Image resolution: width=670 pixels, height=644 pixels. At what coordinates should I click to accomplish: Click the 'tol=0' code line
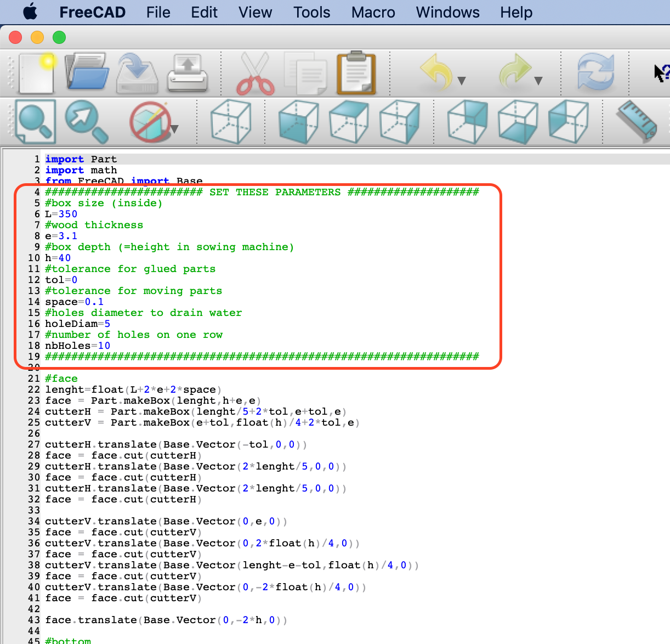coord(61,280)
